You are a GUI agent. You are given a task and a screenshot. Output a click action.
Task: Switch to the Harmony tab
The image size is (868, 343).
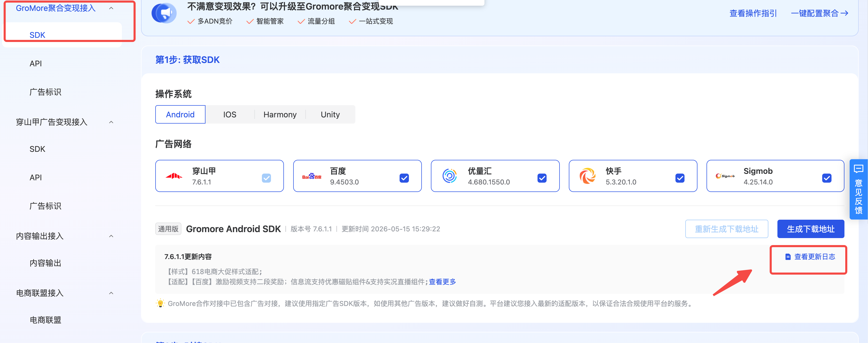(280, 114)
